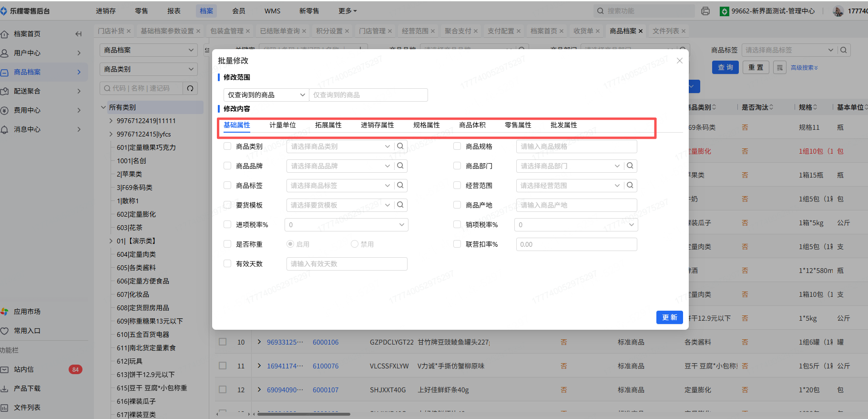868x419 pixels.
Task: Collapse the 所有类别 tree node
Action: (x=103, y=107)
